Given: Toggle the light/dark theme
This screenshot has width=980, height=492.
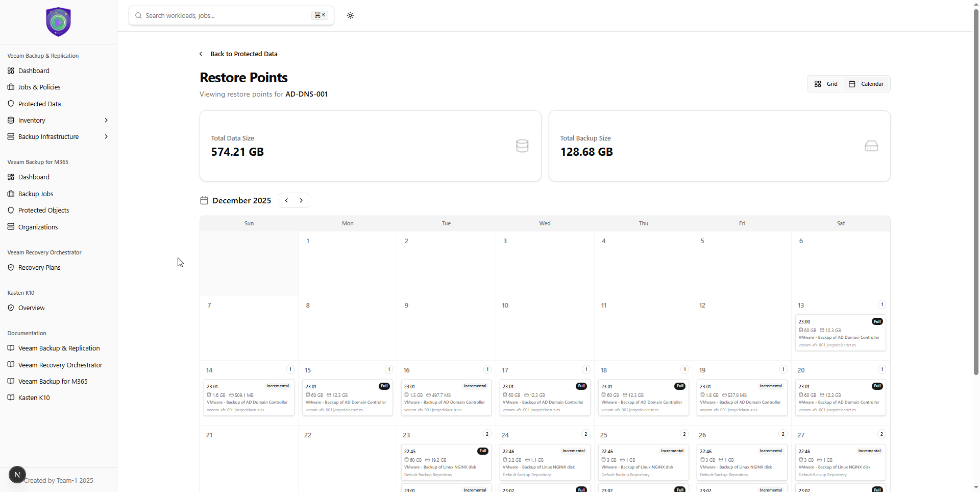Looking at the screenshot, I should click(351, 15).
